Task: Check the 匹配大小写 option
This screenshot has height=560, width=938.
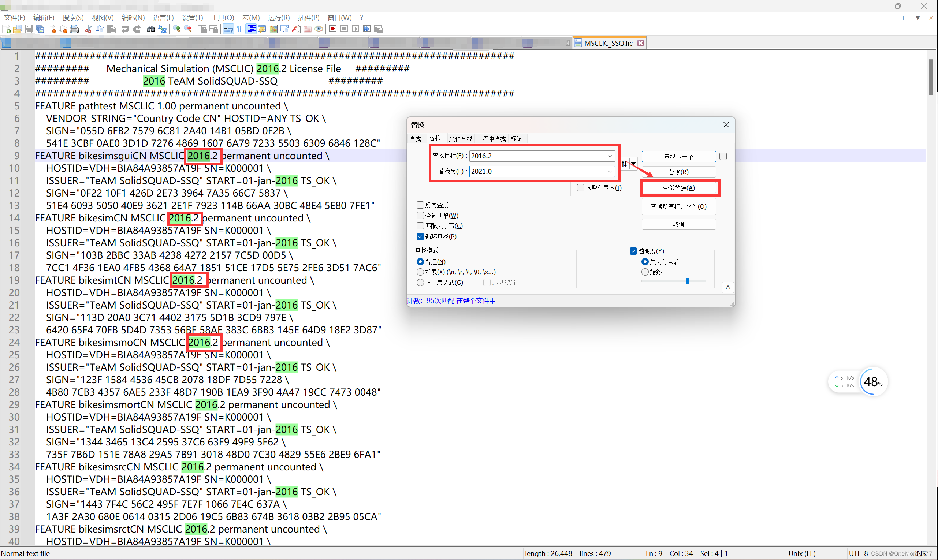Action: coord(420,226)
